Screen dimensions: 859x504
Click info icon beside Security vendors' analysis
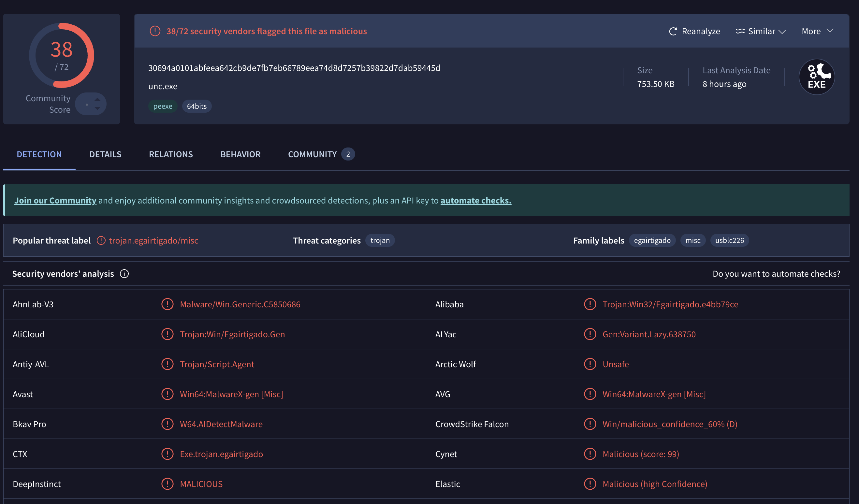pyautogui.click(x=124, y=274)
